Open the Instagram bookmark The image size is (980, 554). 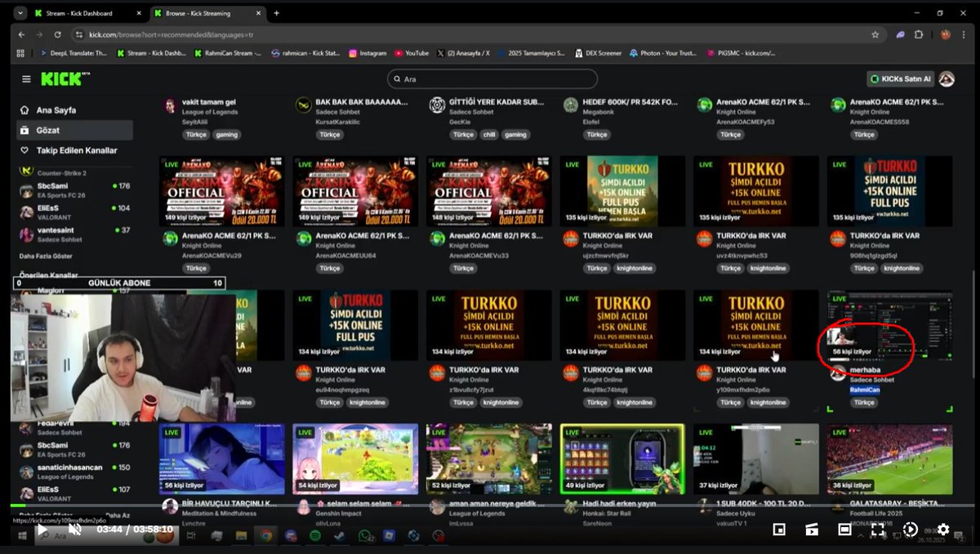pyautogui.click(x=367, y=53)
